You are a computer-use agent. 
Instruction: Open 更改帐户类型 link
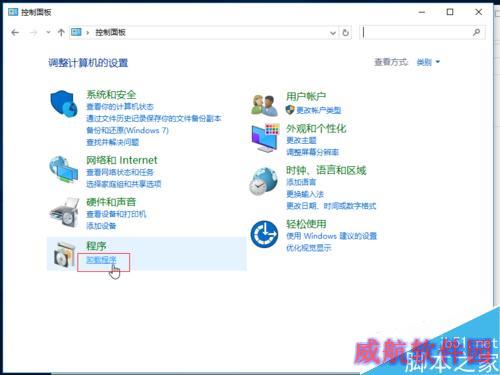point(319,110)
